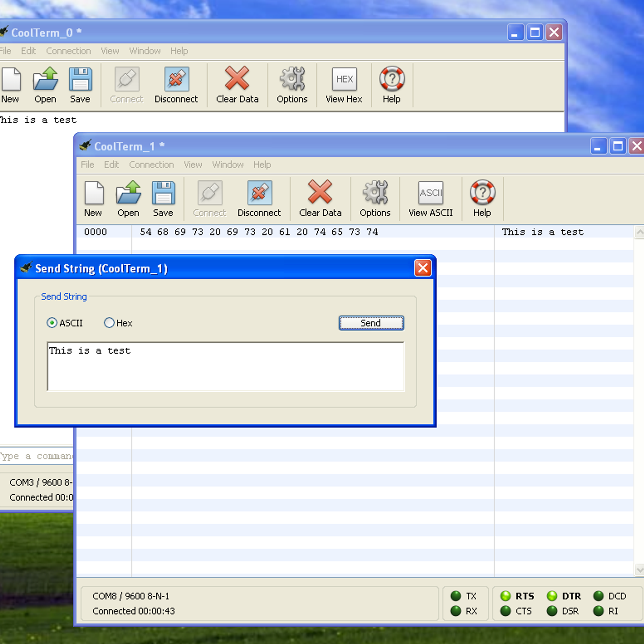644x644 pixels.
Task: Maximize the CoolTerm_0 window
Action: pos(535,32)
